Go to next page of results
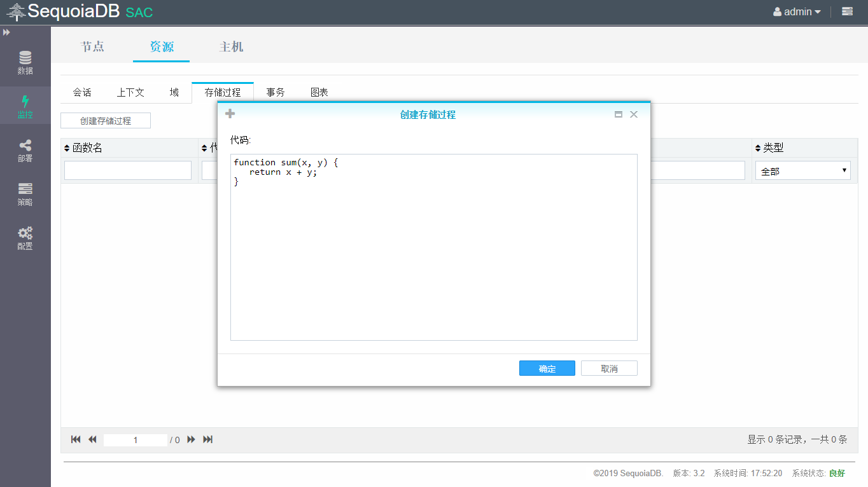 tap(191, 439)
